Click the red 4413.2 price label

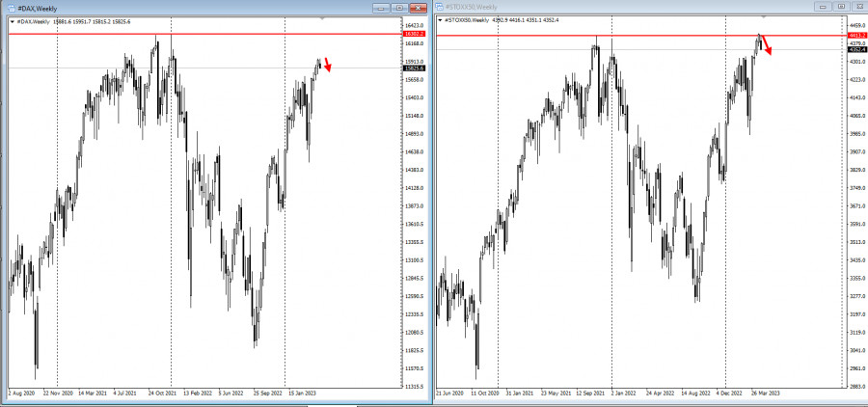pyautogui.click(x=857, y=36)
